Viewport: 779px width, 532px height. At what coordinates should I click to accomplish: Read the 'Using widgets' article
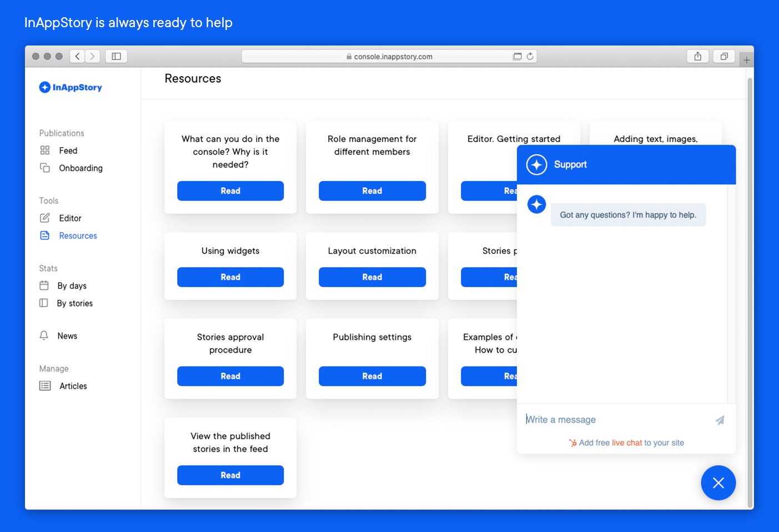pos(230,277)
